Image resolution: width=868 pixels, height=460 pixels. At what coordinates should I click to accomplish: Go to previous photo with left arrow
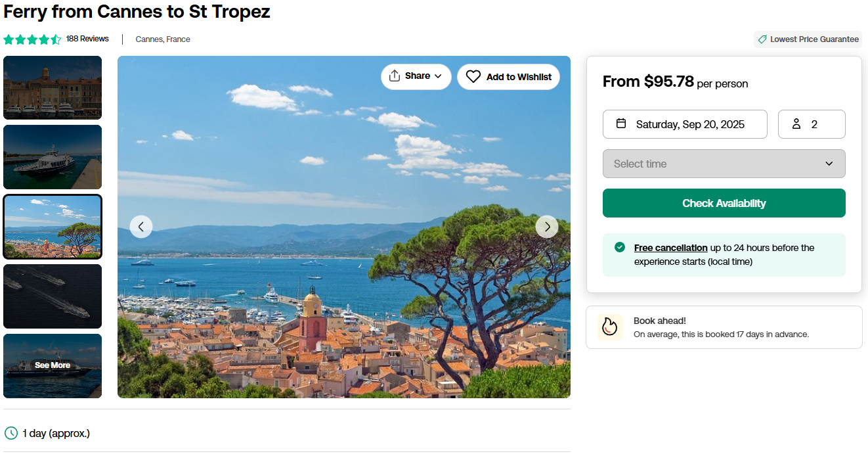click(141, 227)
